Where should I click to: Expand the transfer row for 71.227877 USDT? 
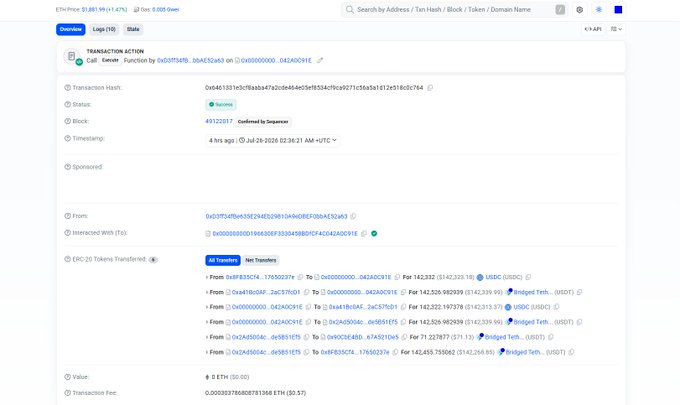[x=207, y=337]
